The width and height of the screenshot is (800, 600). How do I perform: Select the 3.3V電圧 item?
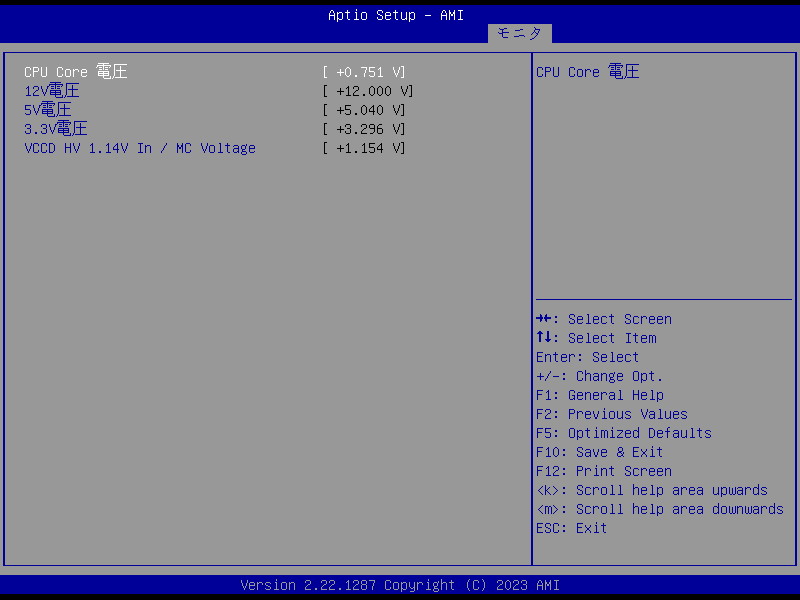(56, 129)
